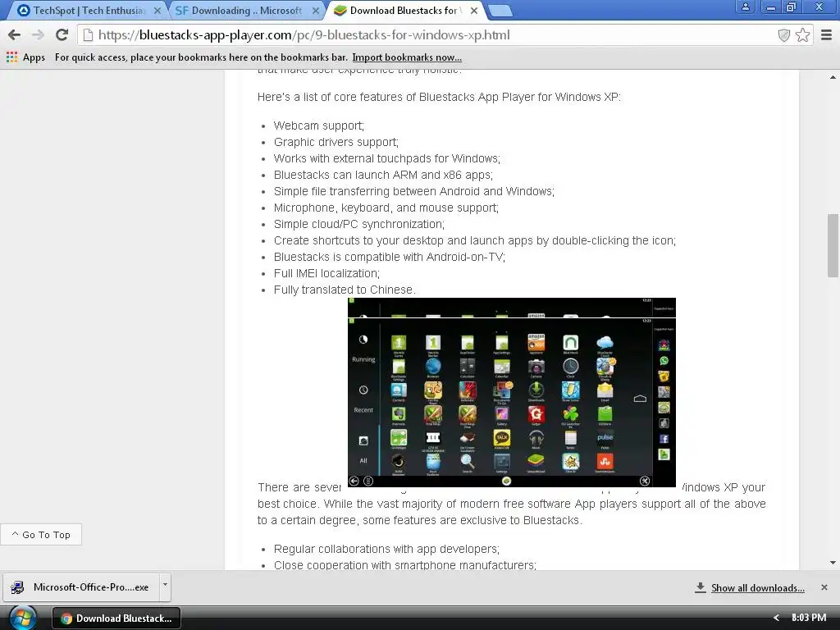Image resolution: width=840 pixels, height=630 pixels.
Task: Click 'Fully translated to Chinese.' text
Action: (345, 290)
